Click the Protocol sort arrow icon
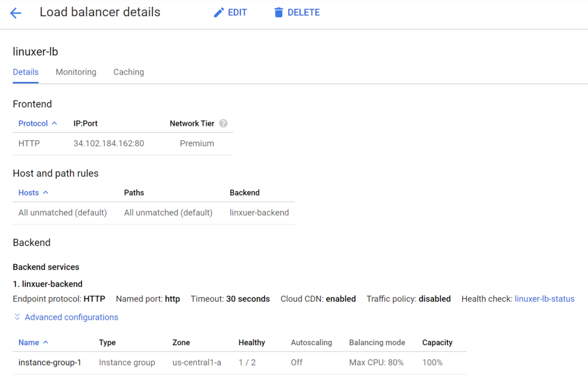The width and height of the screenshot is (588, 383). pos(55,123)
